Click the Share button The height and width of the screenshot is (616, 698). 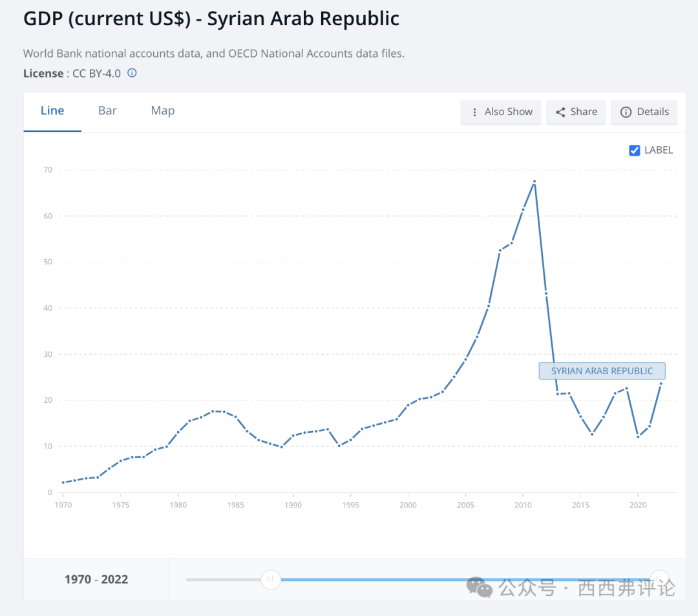(576, 112)
